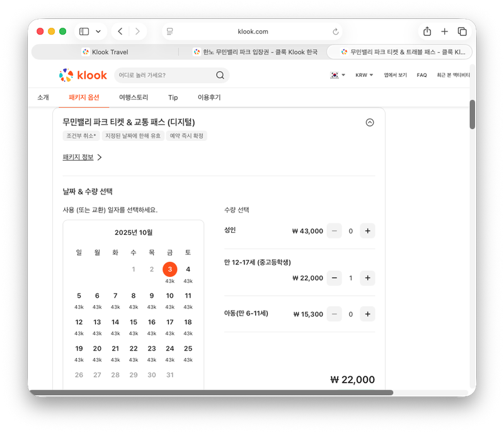Decrease the 만 12-17세 ticket quantity
Screen dimensions: 504x433
point(335,278)
